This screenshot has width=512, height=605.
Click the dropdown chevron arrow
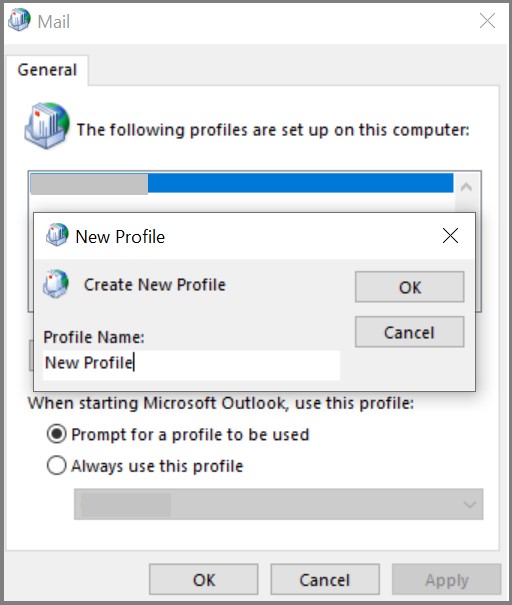point(470,504)
